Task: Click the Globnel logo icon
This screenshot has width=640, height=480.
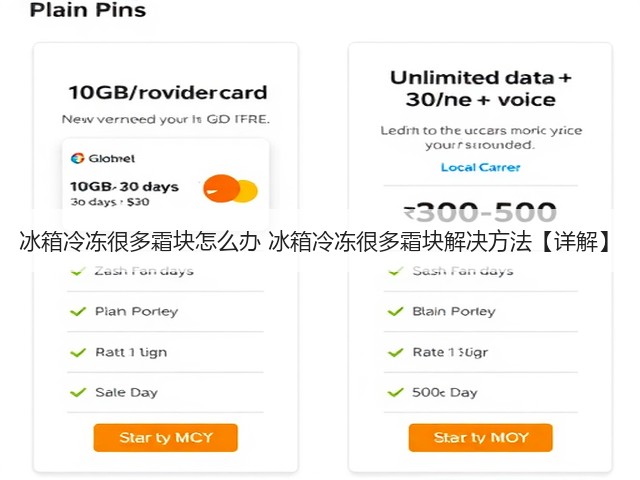Action: click(77, 158)
